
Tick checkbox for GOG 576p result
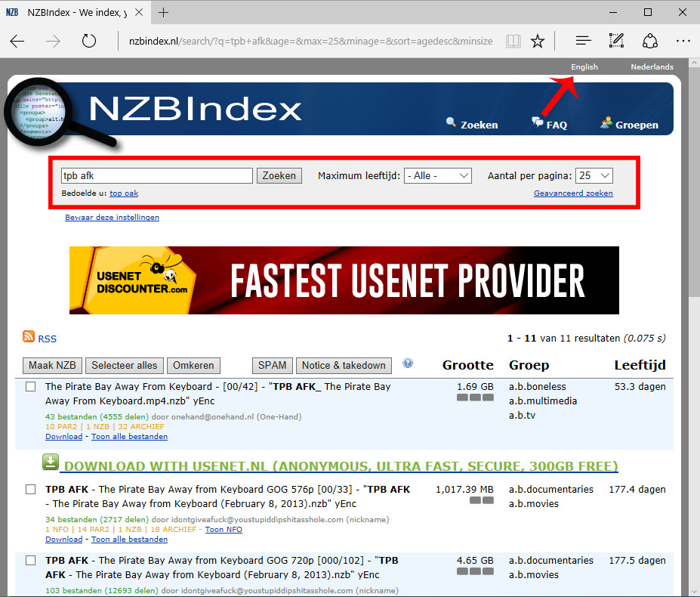[31, 489]
